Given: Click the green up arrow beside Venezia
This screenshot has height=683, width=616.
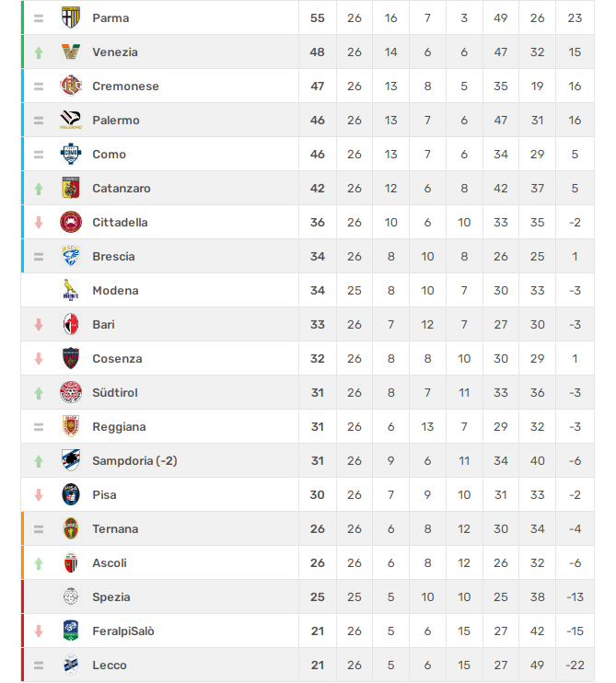Looking at the screenshot, I should [x=39, y=52].
